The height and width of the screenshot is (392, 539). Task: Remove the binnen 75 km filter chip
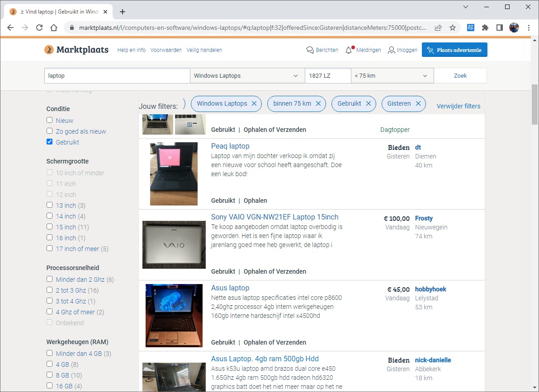point(318,104)
